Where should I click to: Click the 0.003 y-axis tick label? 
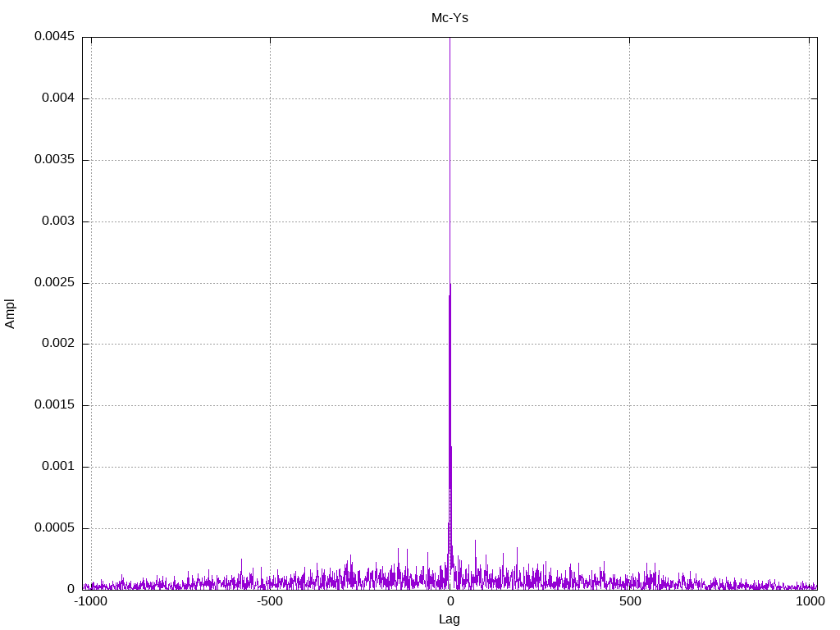tap(58, 221)
